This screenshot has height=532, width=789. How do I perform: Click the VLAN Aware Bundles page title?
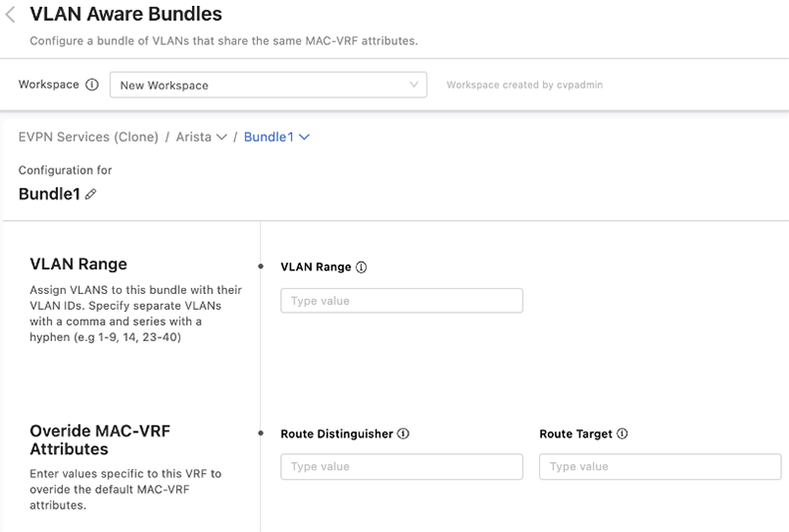126,14
